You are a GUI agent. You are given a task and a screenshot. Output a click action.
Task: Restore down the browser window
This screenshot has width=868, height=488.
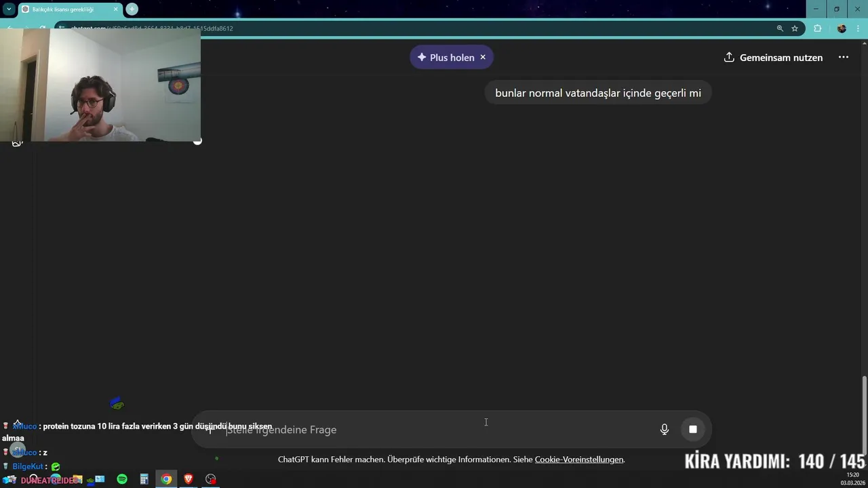[x=837, y=9]
